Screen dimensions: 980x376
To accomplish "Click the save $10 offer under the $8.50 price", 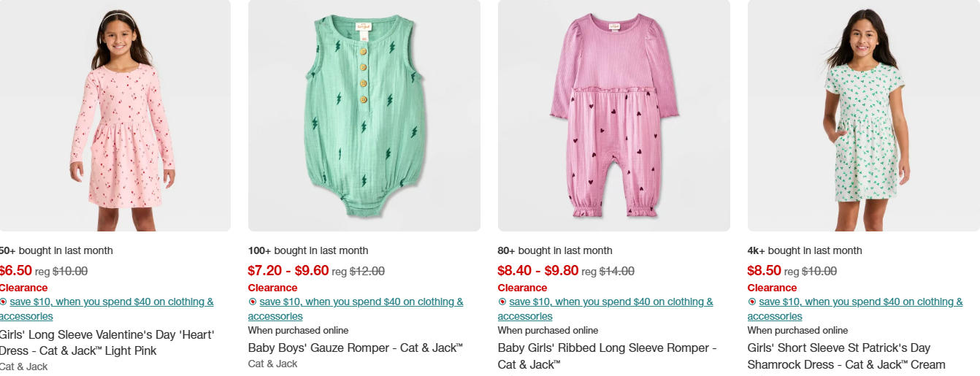I will [860, 302].
